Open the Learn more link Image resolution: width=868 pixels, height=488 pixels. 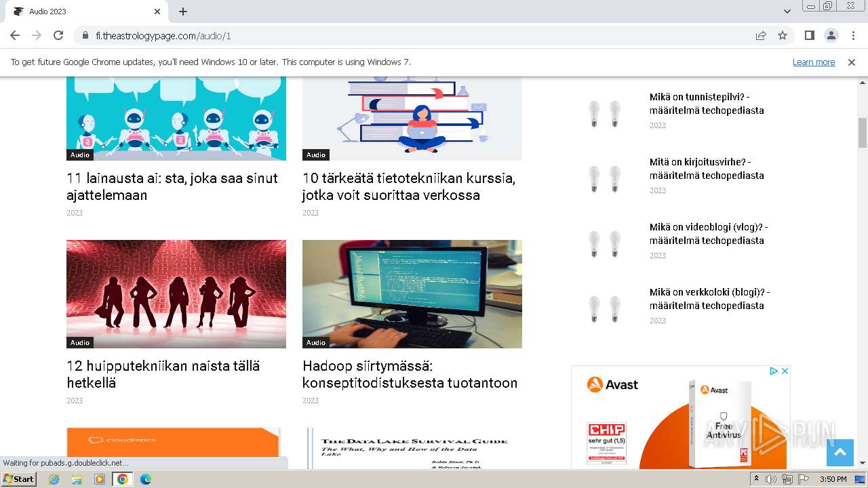[x=814, y=62]
